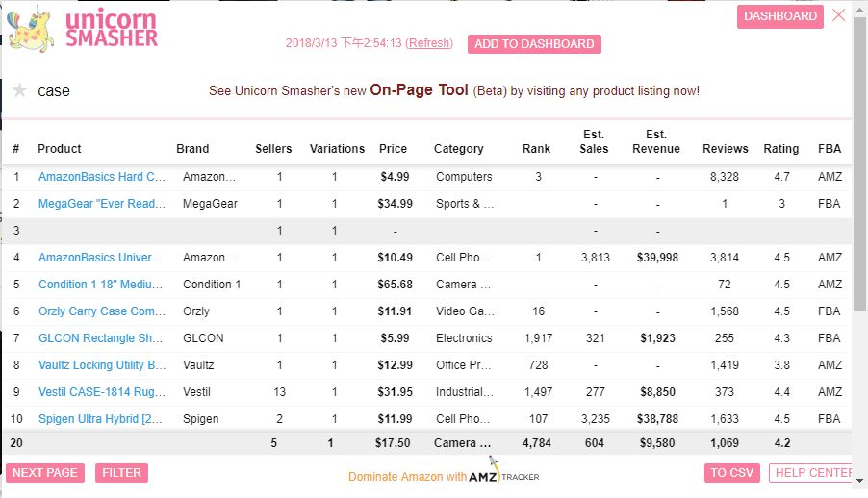Click Add to Dashboard button
The height and width of the screenshot is (498, 868).
point(534,43)
